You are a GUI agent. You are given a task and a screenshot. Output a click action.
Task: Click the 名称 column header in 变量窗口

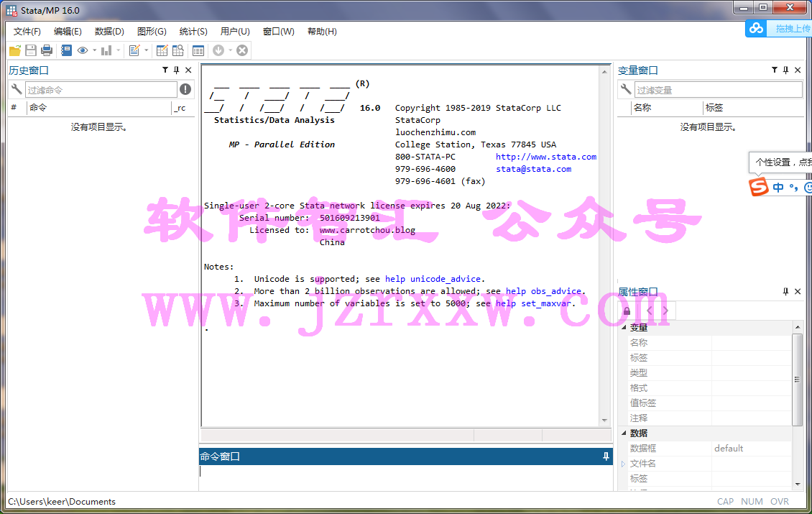(667, 108)
